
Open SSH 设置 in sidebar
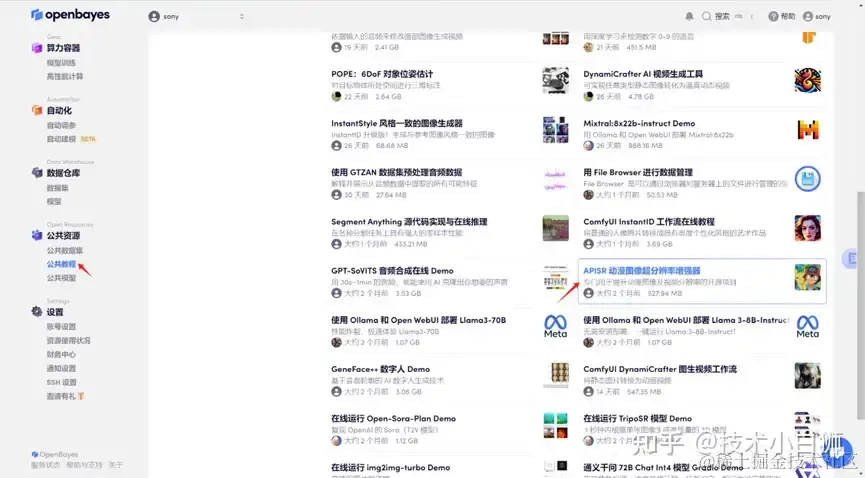coord(61,382)
